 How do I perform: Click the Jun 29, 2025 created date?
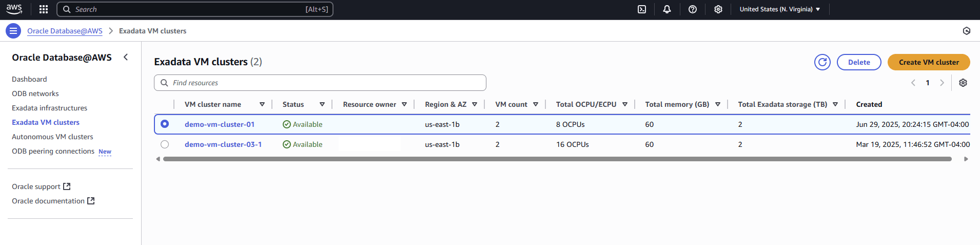pos(912,124)
